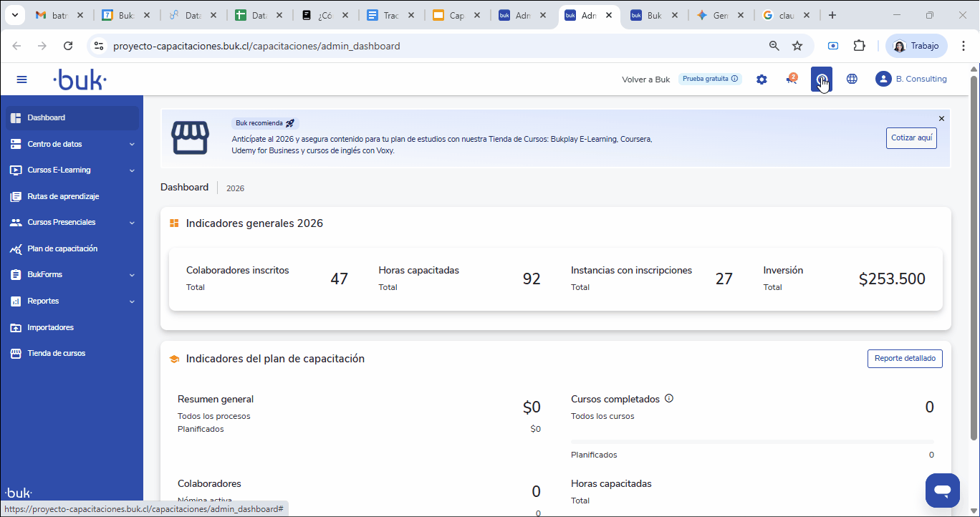Open Chrome extensions puzzle icon
980x517 pixels.
coord(859,46)
